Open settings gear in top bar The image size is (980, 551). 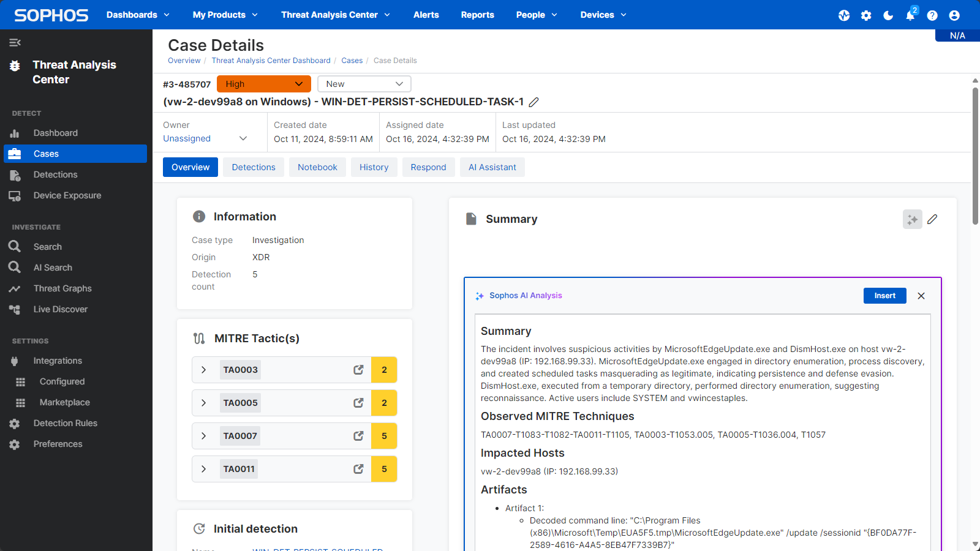pyautogui.click(x=866, y=15)
